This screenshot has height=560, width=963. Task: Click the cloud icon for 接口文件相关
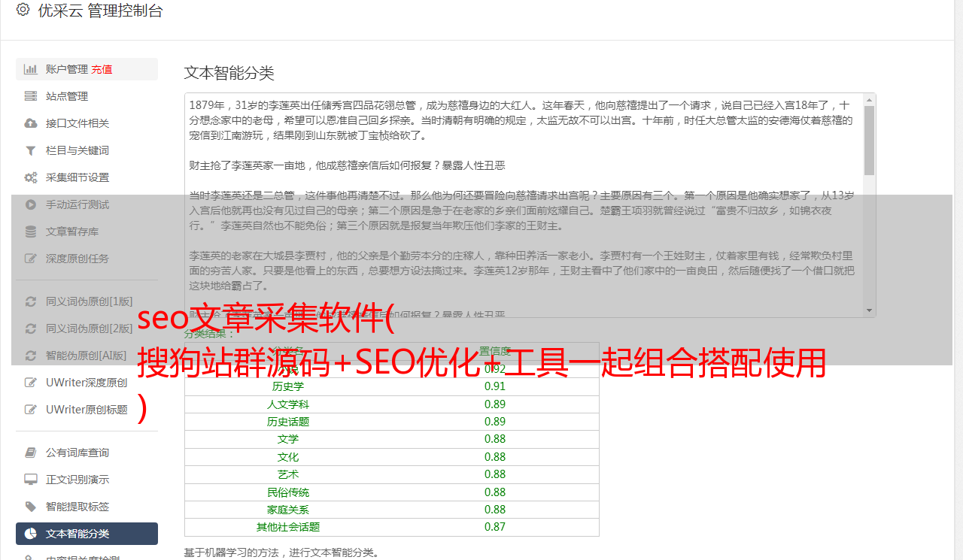coord(31,123)
